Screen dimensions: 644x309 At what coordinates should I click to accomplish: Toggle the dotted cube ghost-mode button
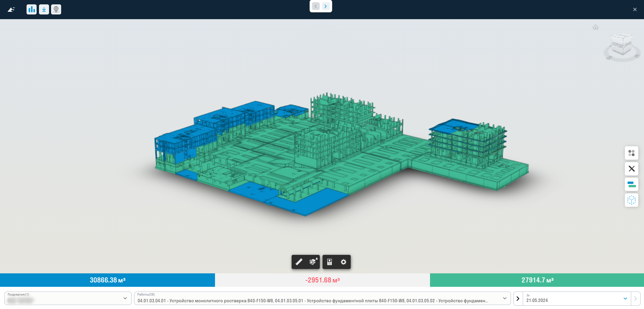tap(632, 200)
